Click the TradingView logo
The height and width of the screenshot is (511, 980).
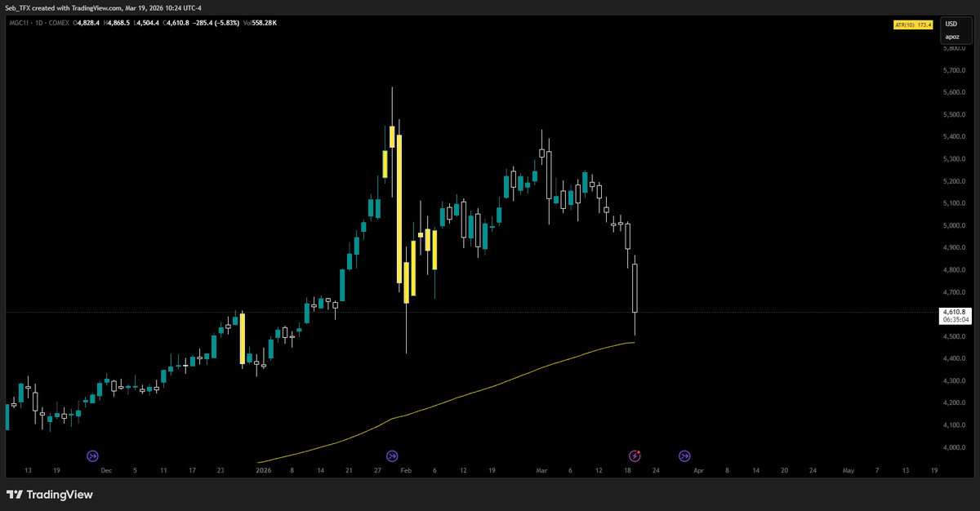(50, 495)
